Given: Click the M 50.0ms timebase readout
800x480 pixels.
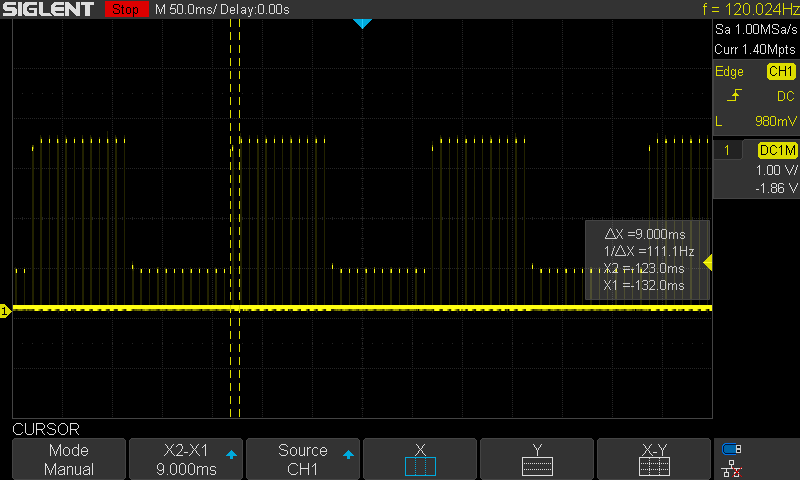Looking at the screenshot, I should (186, 10).
